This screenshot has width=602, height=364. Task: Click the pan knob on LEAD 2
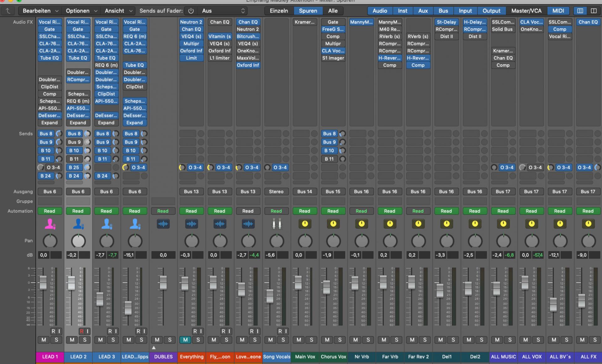(x=78, y=241)
